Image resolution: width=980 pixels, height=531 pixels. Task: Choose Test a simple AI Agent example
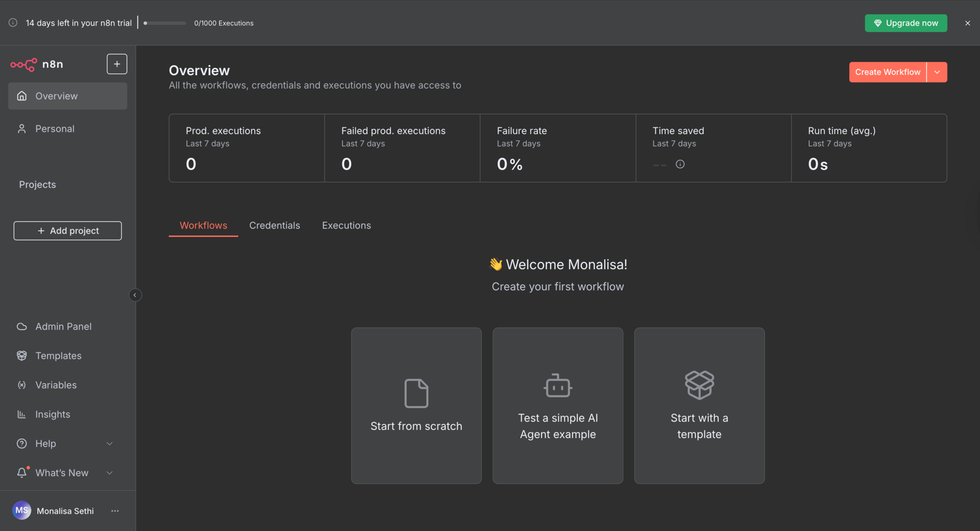click(x=558, y=405)
